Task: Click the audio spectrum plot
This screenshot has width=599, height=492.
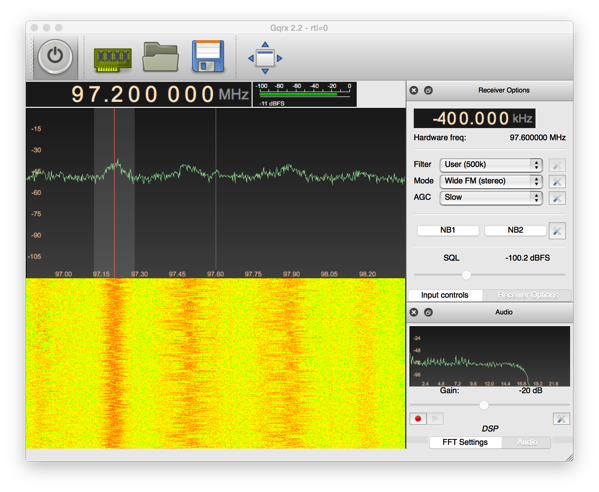Action: coord(490,356)
